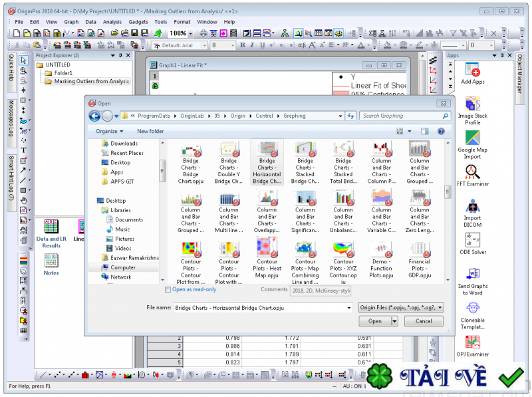Open the font color button
Screen dimensions: 532x397
click(x=361, y=45)
